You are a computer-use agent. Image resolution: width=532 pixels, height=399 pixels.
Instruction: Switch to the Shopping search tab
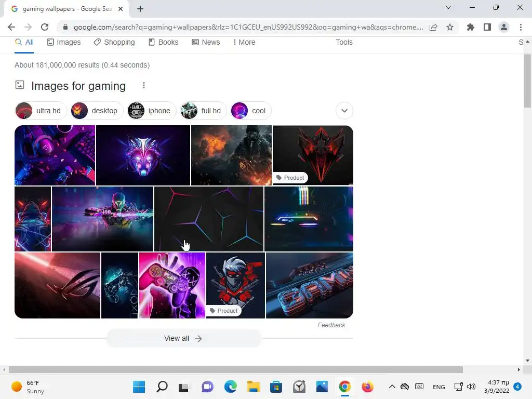pyautogui.click(x=114, y=43)
